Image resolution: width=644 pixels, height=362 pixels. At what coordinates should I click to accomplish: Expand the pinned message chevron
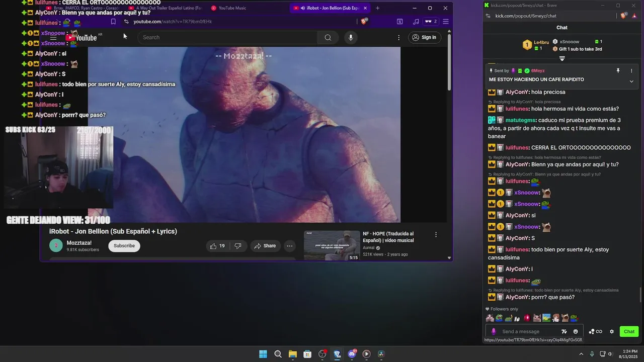pyautogui.click(x=631, y=81)
